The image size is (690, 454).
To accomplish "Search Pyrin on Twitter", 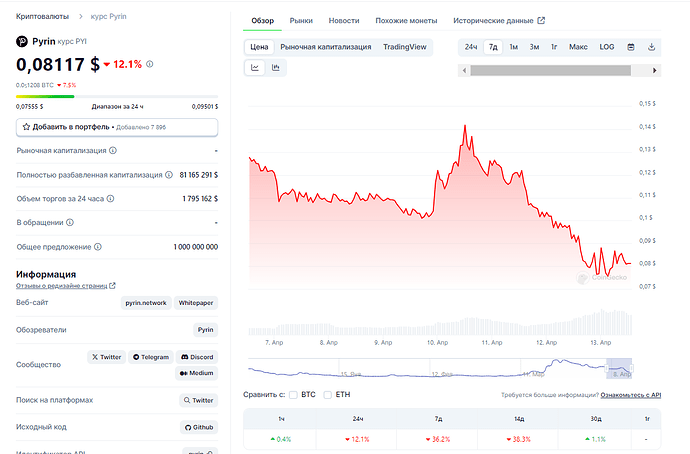I will pyautogui.click(x=198, y=400).
